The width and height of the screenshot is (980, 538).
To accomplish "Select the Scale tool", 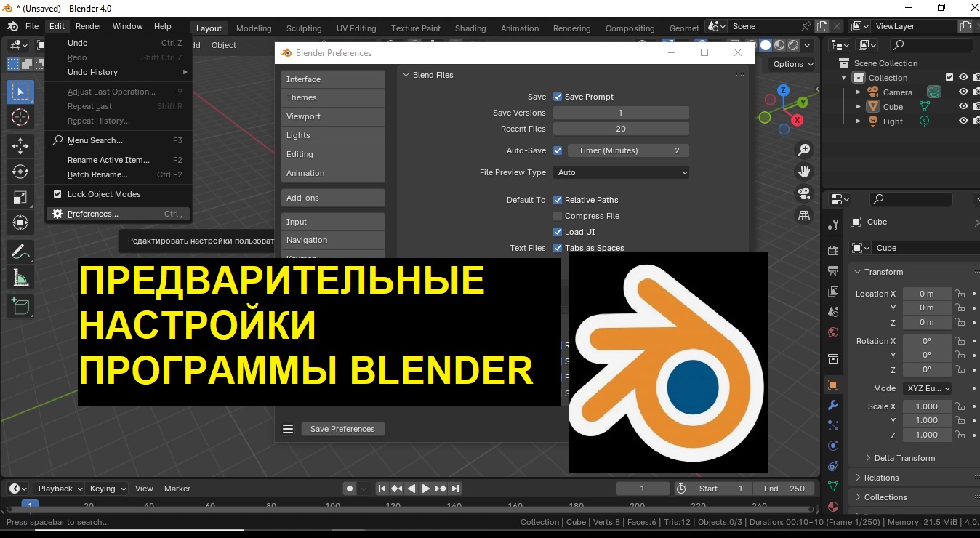I will tap(20, 197).
